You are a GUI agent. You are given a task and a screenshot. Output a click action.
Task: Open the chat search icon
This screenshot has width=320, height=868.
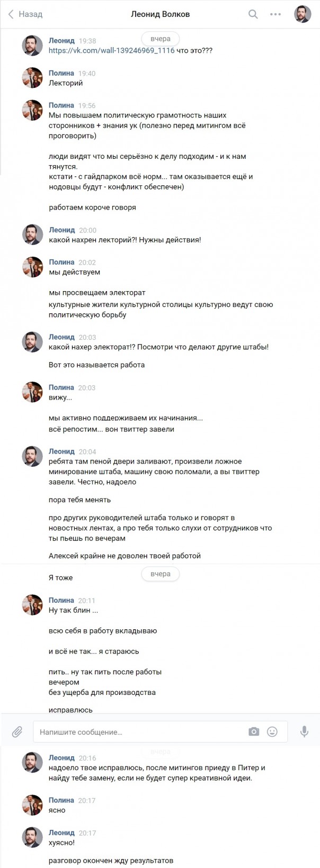(x=253, y=14)
